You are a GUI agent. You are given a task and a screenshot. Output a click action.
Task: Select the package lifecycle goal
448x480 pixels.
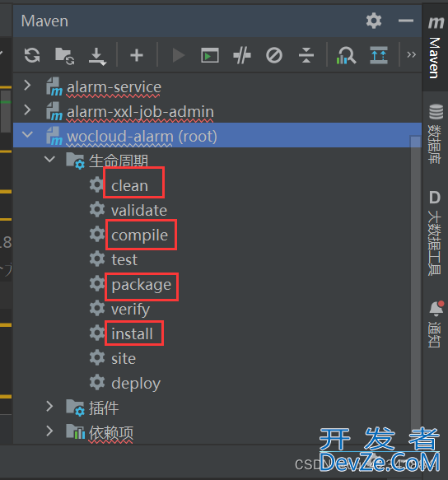point(141,286)
